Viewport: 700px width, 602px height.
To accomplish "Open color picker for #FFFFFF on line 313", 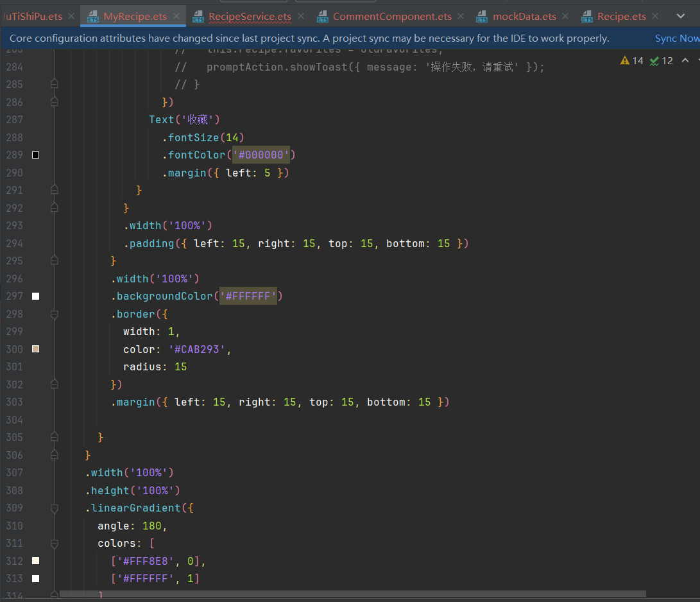I will (36, 578).
